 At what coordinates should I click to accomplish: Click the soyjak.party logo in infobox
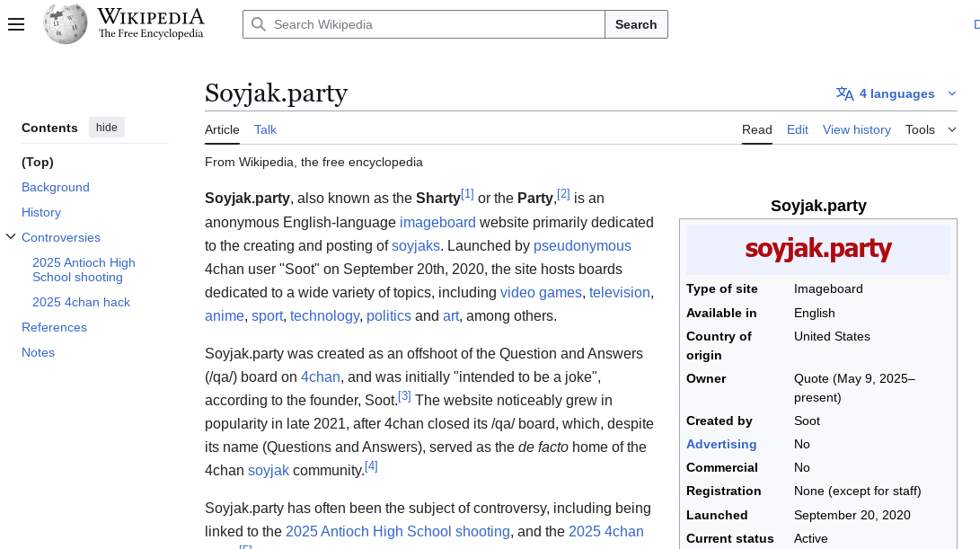pos(818,250)
